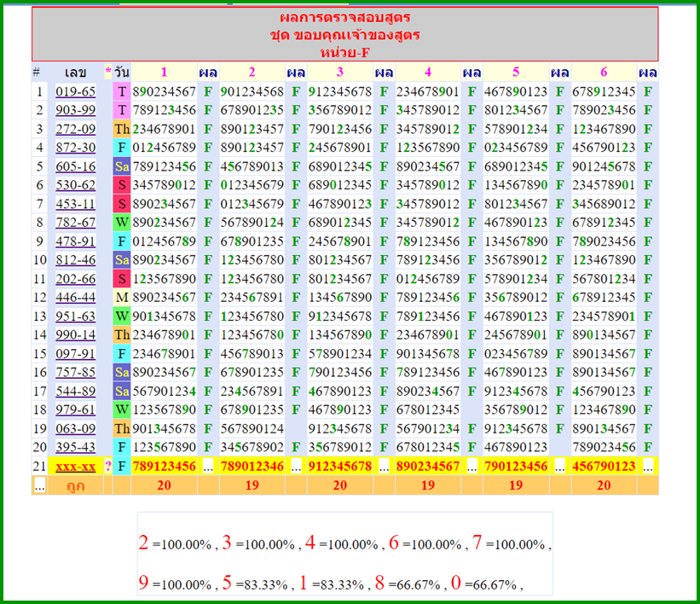This screenshot has width=700, height=604.
Task: Click the หน่วย-F heading line
Action: 344,53
